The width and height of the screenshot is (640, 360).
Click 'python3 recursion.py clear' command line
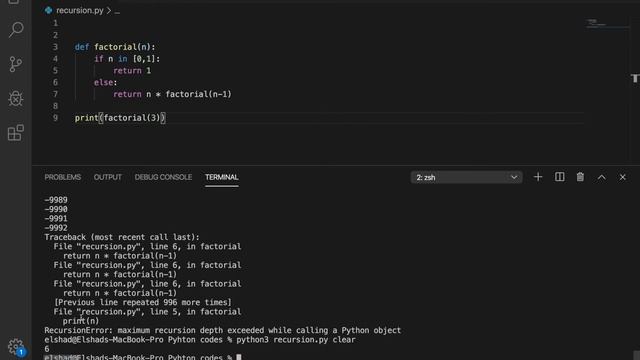click(296, 340)
